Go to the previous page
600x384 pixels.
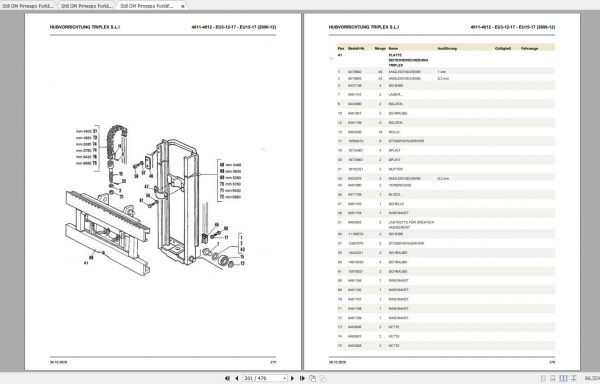[236, 378]
